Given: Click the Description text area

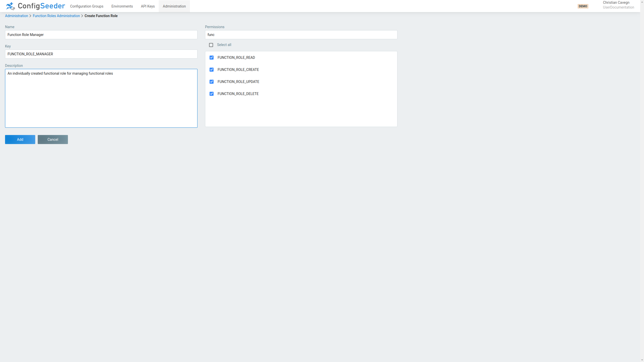Looking at the screenshot, I should click(x=101, y=98).
